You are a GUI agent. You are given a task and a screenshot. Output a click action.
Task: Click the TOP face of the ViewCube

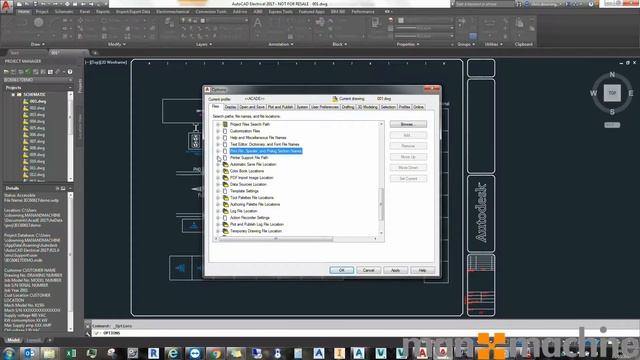click(x=612, y=93)
